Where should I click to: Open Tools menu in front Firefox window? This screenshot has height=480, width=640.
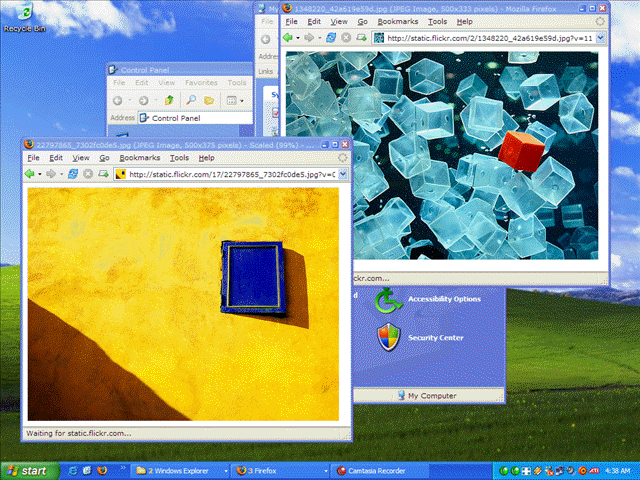179,158
